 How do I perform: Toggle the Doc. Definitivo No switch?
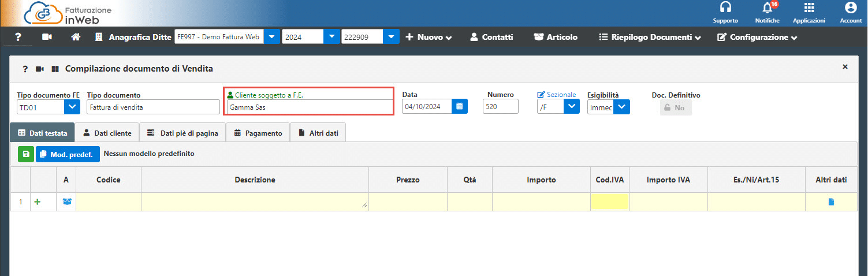click(675, 107)
